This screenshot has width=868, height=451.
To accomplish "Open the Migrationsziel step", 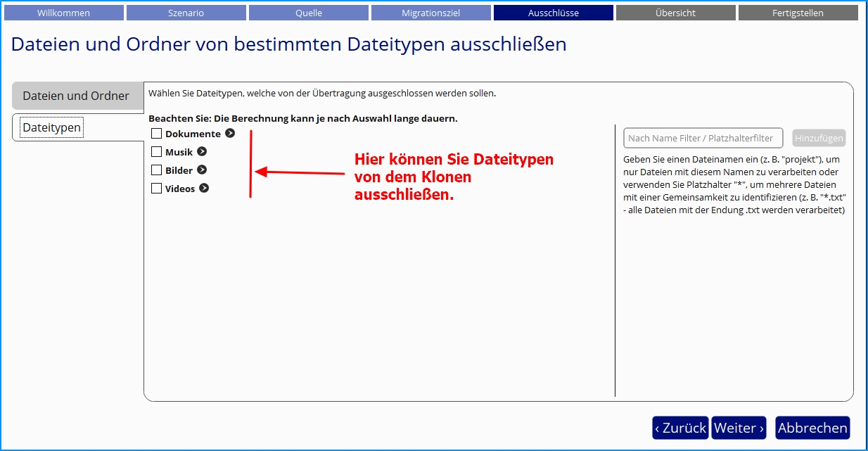I will click(x=430, y=13).
